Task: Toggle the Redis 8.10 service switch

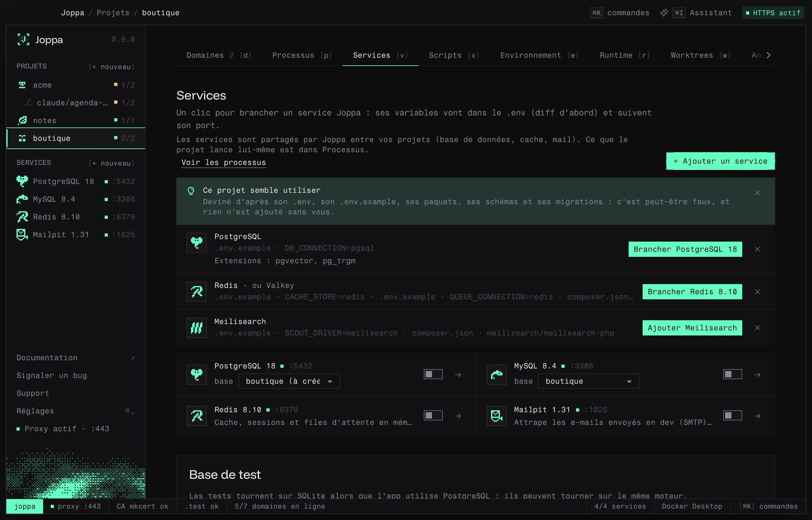Action: [433, 415]
